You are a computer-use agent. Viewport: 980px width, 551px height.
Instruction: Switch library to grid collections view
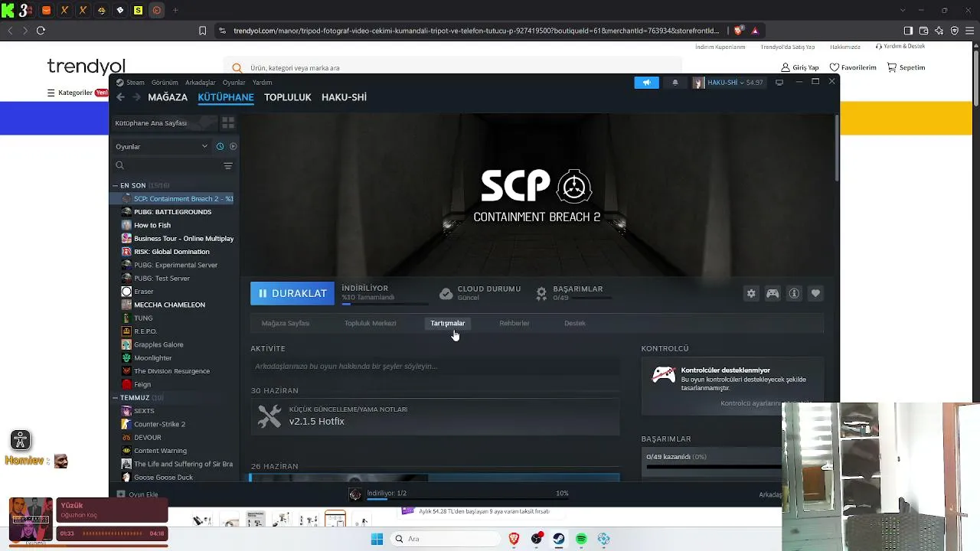(228, 122)
